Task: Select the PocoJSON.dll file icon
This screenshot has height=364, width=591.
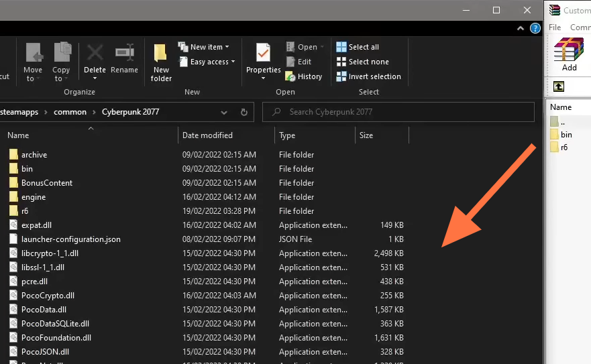Action: (13, 351)
